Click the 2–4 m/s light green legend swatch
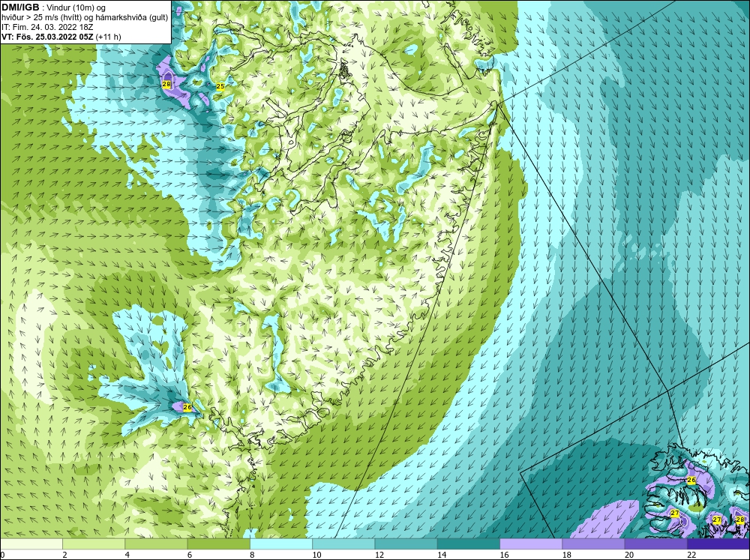This screenshot has height=560, width=750. point(94,544)
